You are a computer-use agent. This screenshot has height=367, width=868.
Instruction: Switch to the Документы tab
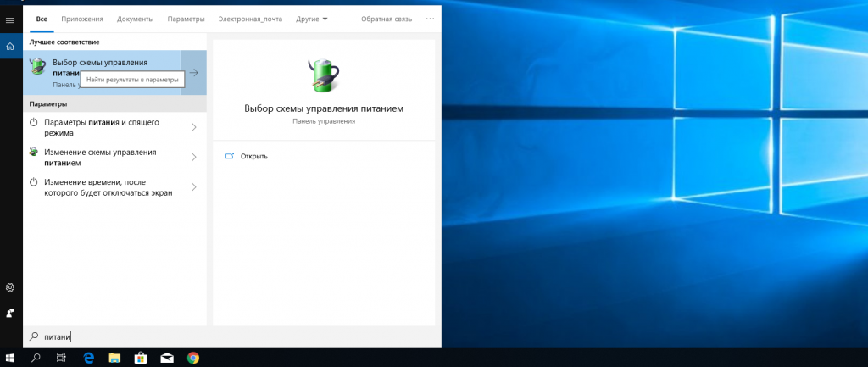135,19
